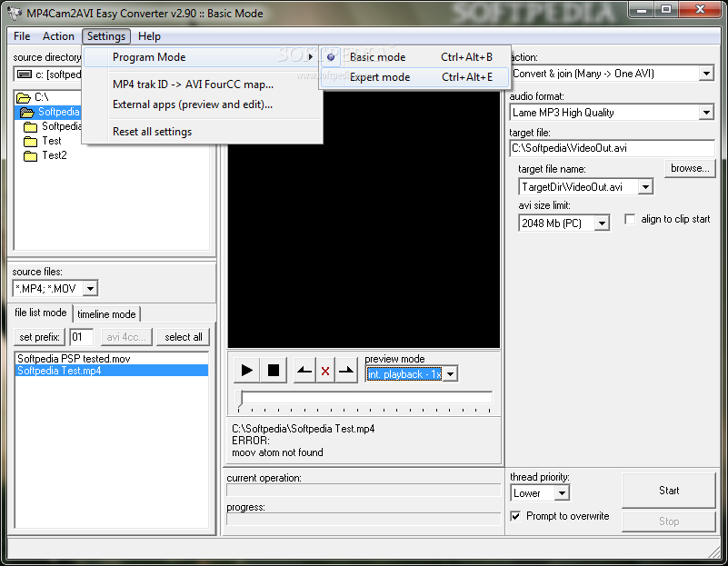The width and height of the screenshot is (728, 566).
Task: Toggle align to clip start checkbox
Action: pyautogui.click(x=630, y=219)
